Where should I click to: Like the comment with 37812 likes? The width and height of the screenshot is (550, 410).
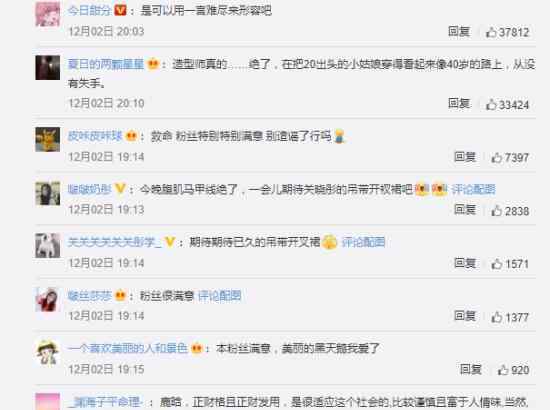[x=491, y=32]
